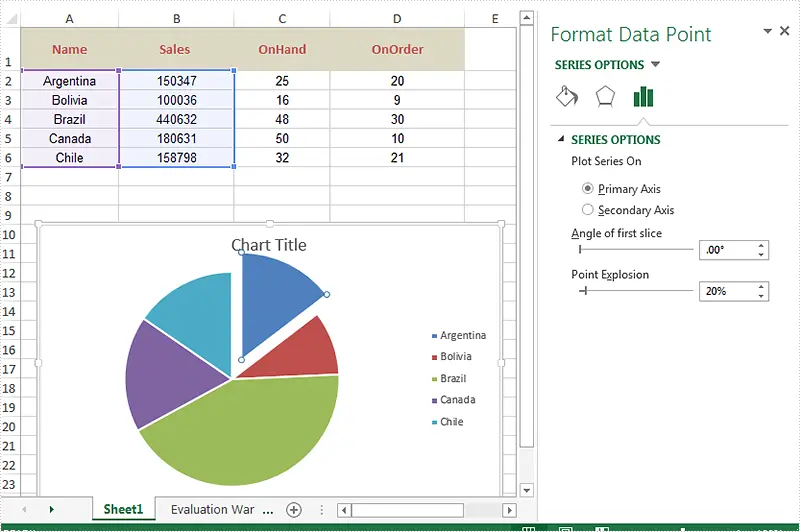Close the Format Data Point pane
Screen dimensions: 800x532
[x=784, y=32]
